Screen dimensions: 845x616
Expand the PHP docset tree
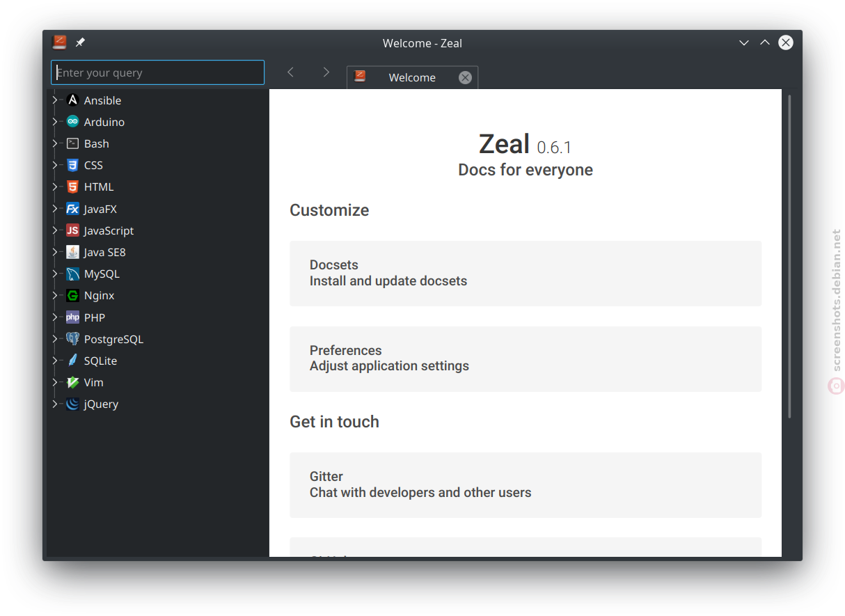55,317
